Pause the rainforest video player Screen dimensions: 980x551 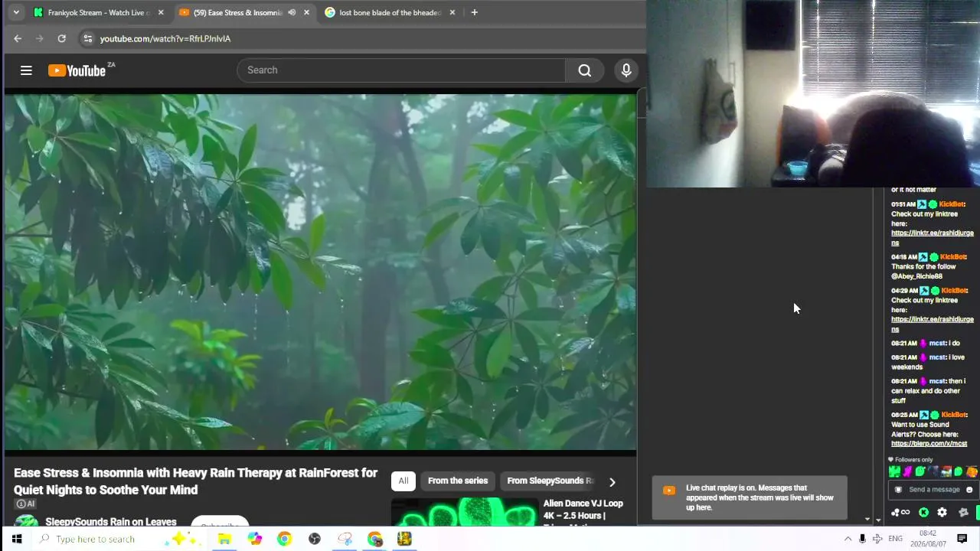pos(320,272)
